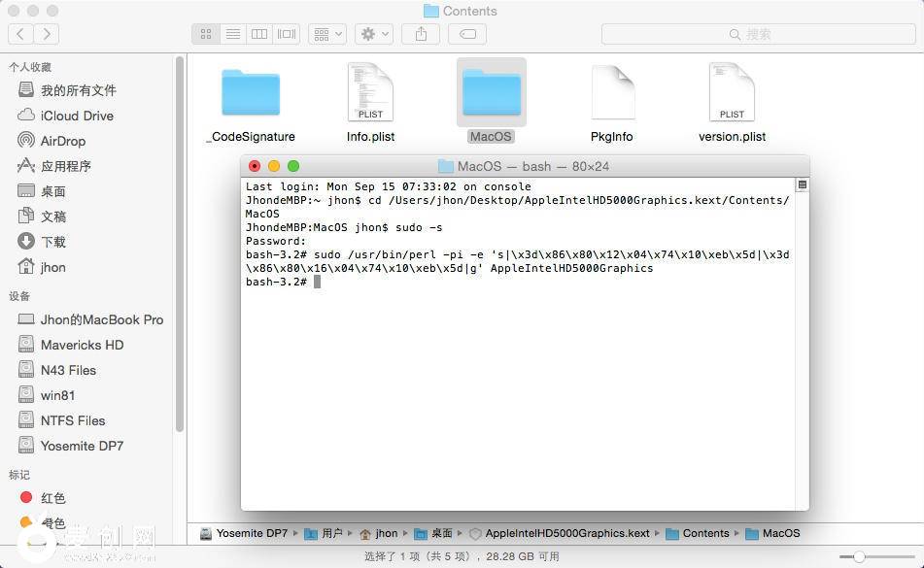
Task: Switch Finder to column view
Action: point(259,34)
